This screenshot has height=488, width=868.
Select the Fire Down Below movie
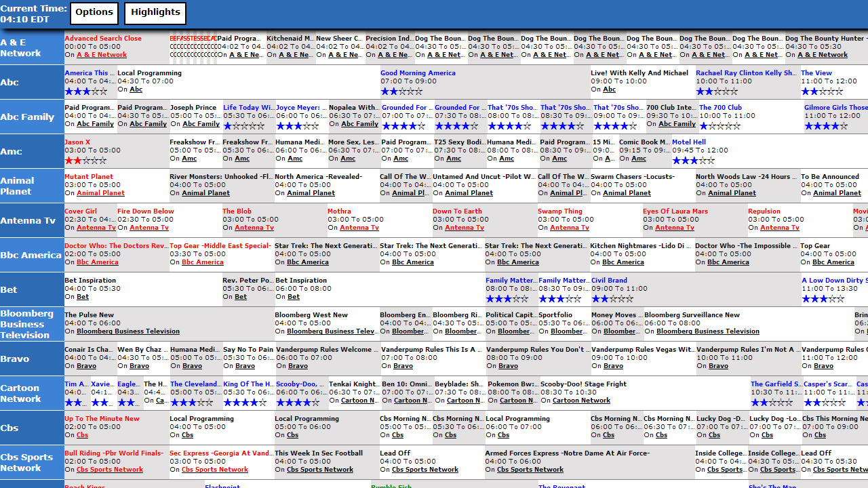coord(146,211)
